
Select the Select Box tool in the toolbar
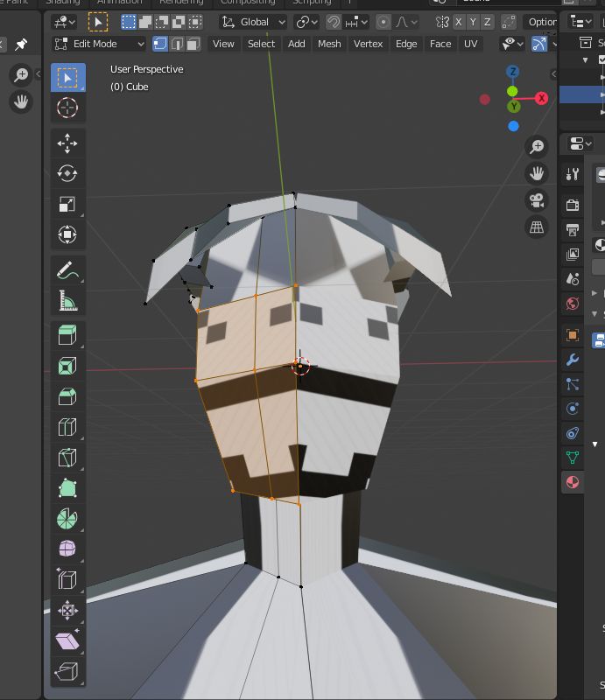68,78
